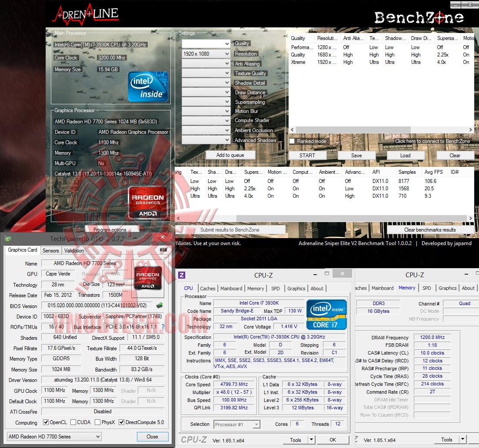This screenshot has height=448, width=479.
Task: Click Clear benchmarks results button
Action: point(430,230)
